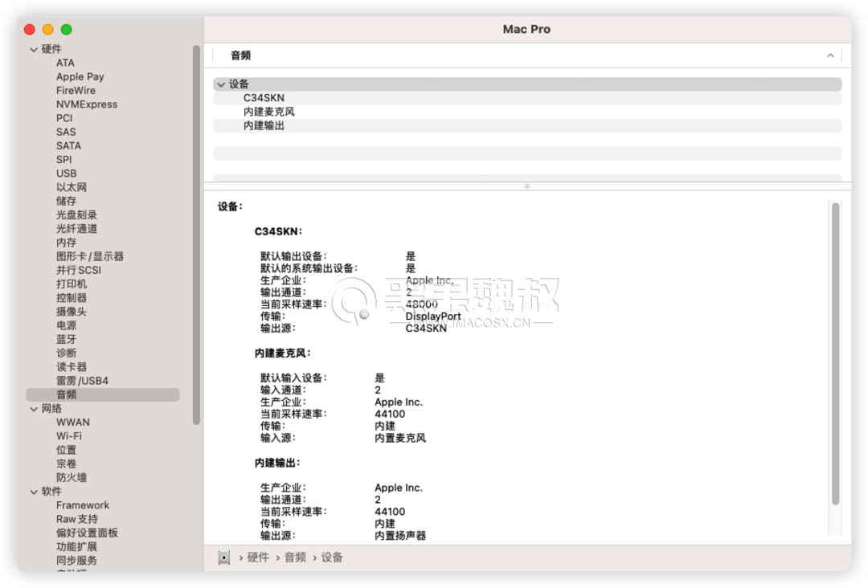Click the details pane vertical scrollbar
Screen dimensions: 868x588
tap(835, 354)
